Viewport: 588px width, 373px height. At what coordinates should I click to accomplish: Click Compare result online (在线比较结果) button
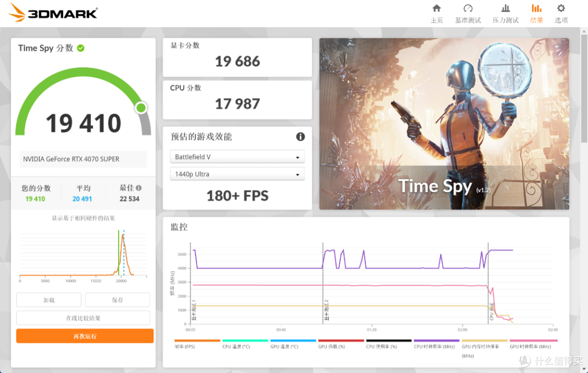click(83, 318)
